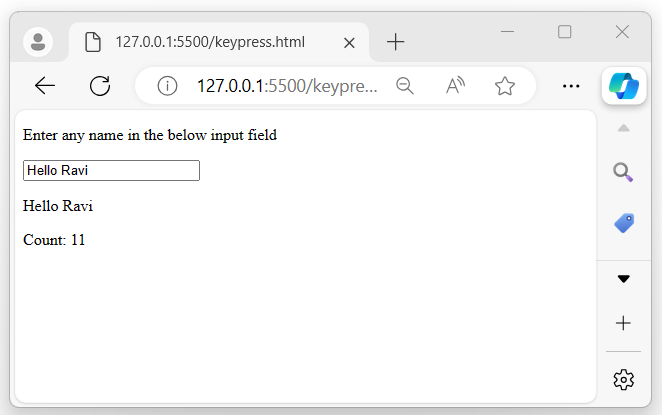
Task: Select the keypress.html browser tab
Action: click(209, 42)
